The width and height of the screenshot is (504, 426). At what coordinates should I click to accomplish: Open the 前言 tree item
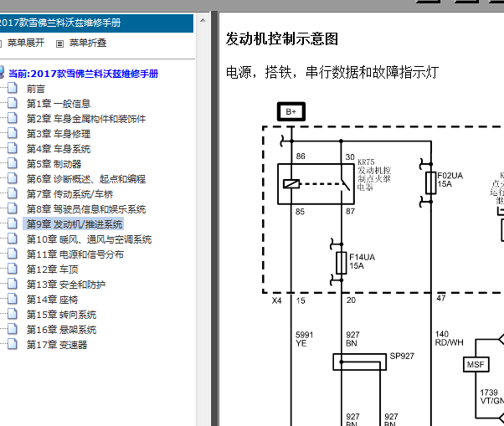pos(36,89)
